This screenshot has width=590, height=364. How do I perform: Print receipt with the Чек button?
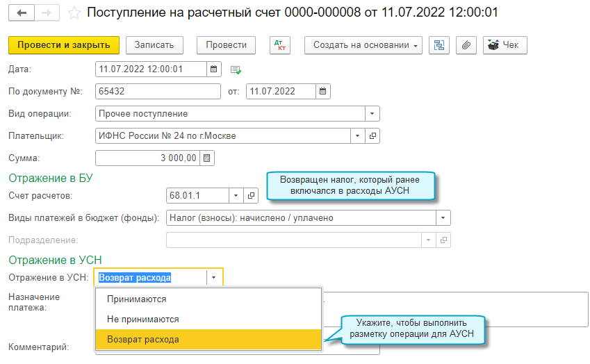click(x=505, y=45)
